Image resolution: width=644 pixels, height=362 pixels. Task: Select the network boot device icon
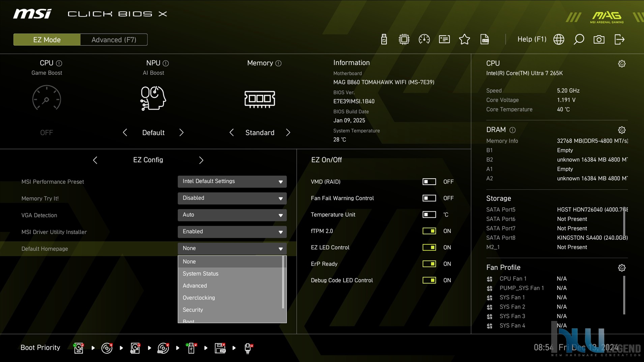[248, 348]
